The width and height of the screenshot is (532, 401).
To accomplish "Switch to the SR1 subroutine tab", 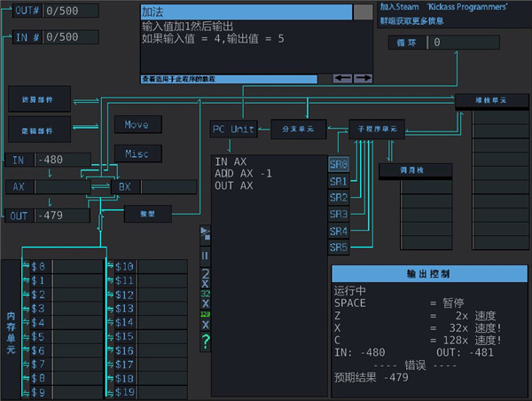I will pos(339,182).
